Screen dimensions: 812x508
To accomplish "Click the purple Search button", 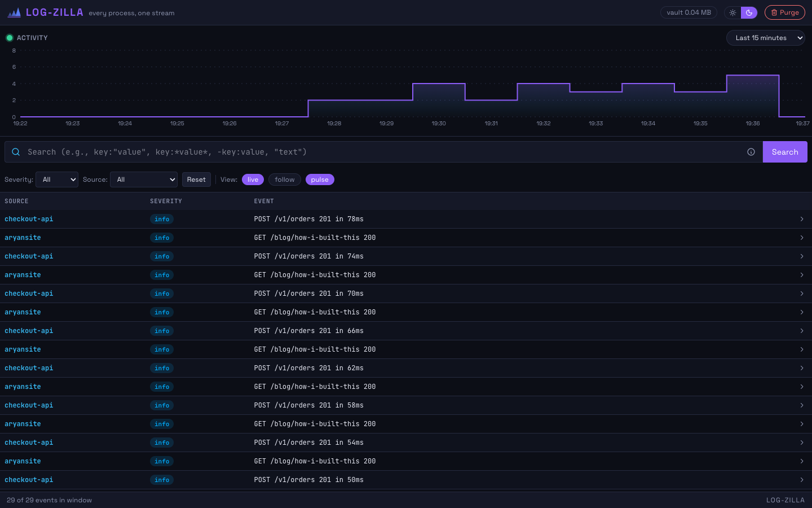I will (785, 152).
